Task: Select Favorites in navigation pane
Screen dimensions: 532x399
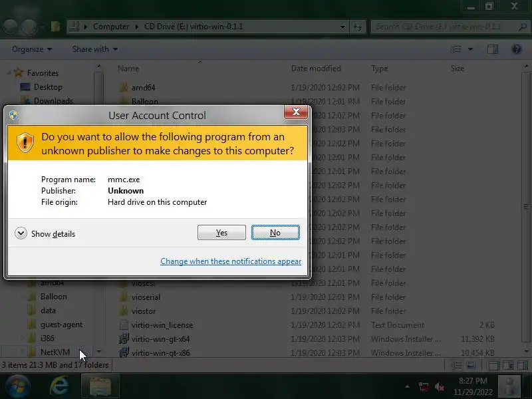Action: (43, 73)
